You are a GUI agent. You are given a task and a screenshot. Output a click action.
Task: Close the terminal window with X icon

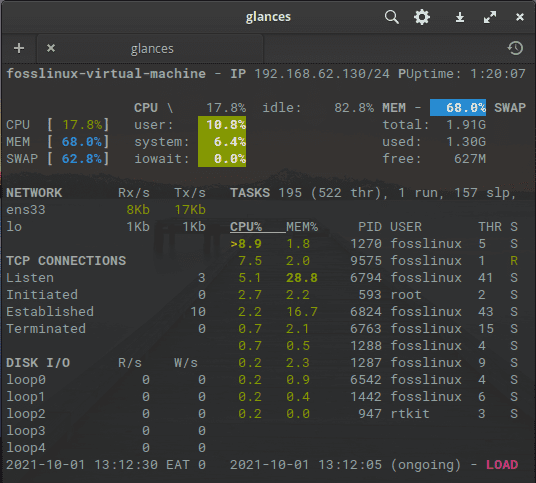pyautogui.click(x=520, y=17)
